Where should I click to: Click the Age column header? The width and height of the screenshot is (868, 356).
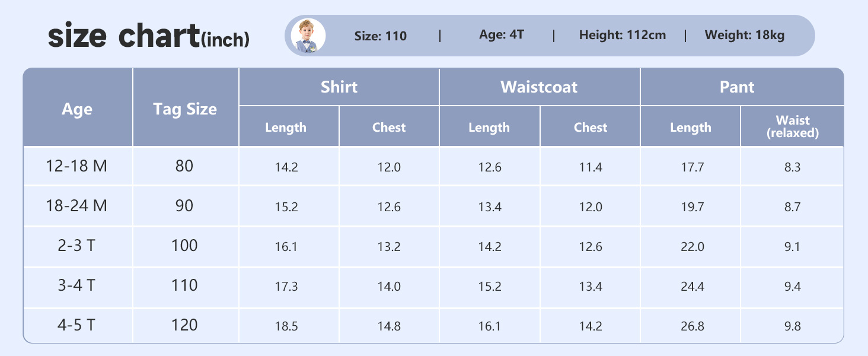tap(78, 109)
